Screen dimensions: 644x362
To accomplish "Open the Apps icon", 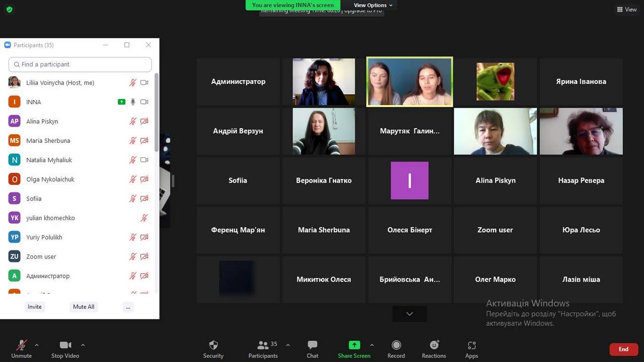I will pyautogui.click(x=471, y=345).
